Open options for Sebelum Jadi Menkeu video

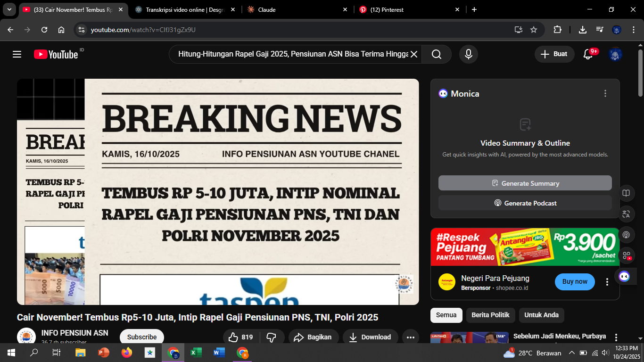[x=616, y=337]
